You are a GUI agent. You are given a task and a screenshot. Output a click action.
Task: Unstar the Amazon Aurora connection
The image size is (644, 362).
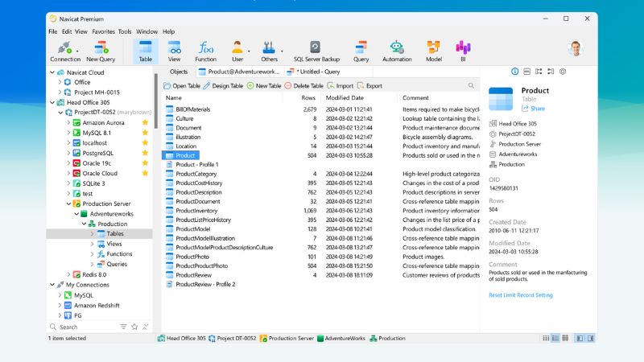145,122
